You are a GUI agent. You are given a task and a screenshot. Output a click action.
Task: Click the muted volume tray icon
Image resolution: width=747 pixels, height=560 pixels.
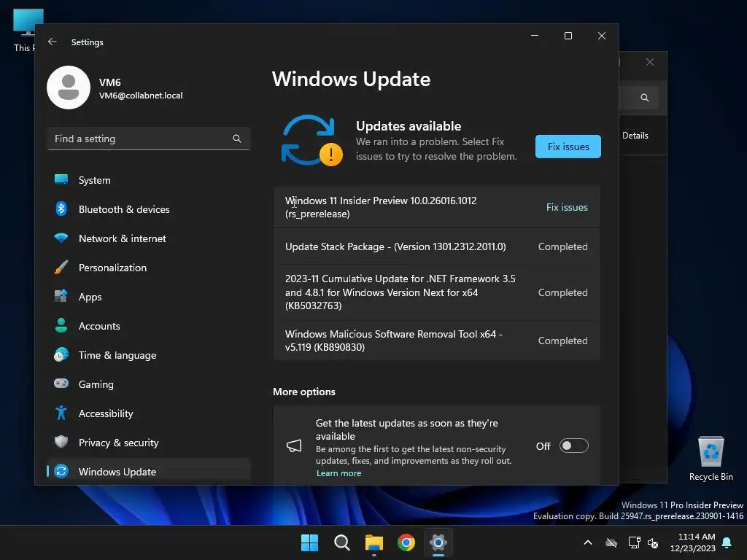pos(653,542)
